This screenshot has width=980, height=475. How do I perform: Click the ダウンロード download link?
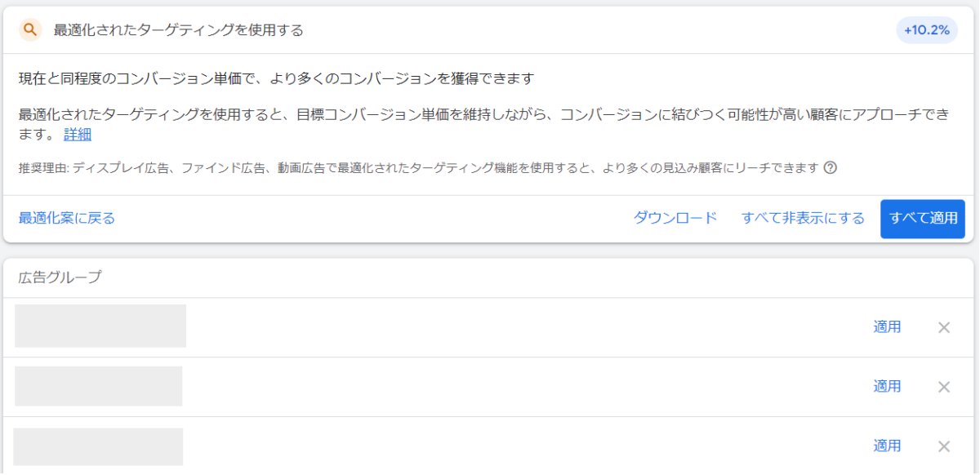675,218
